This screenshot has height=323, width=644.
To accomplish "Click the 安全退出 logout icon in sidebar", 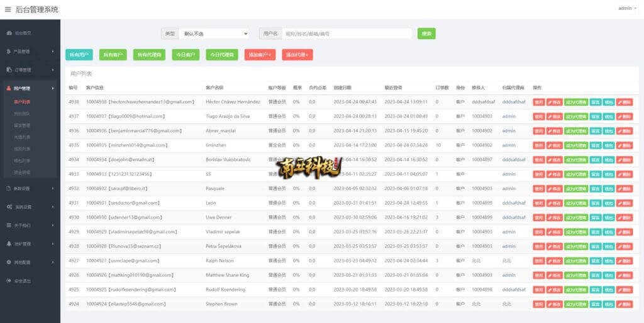I will point(9,280).
